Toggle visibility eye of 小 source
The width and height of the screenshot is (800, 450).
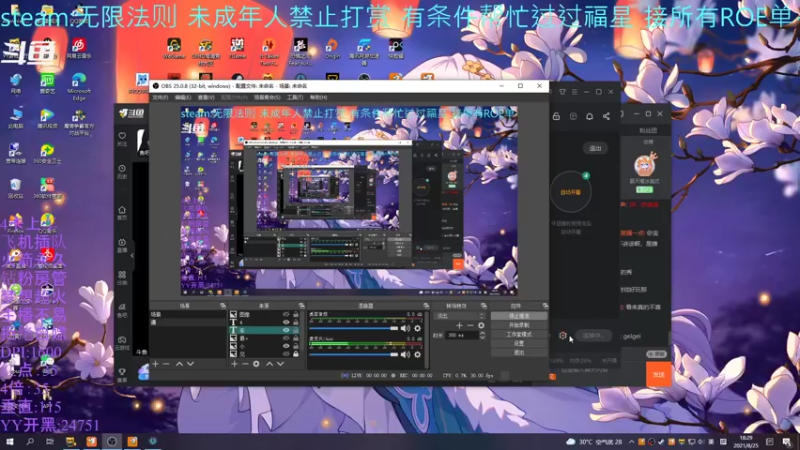tap(286, 346)
